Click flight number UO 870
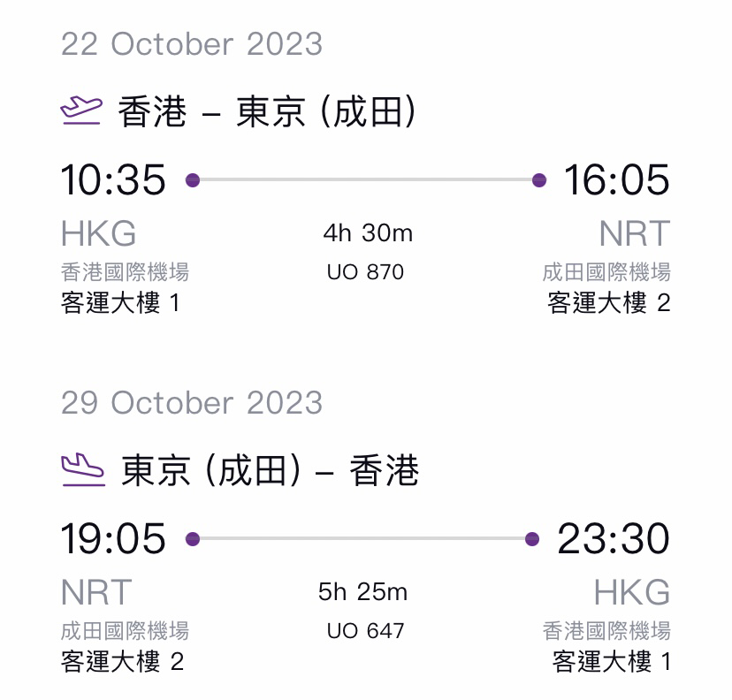Viewport: 732px width, 700px height. [365, 272]
